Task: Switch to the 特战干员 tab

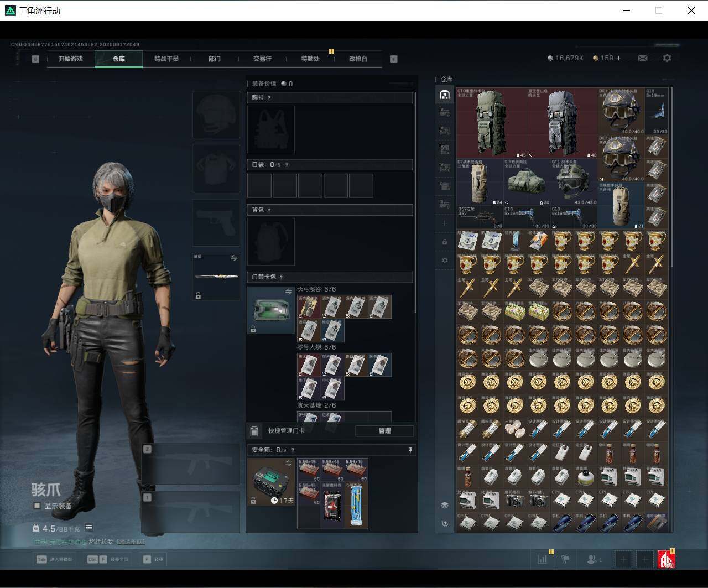Action: pos(166,59)
